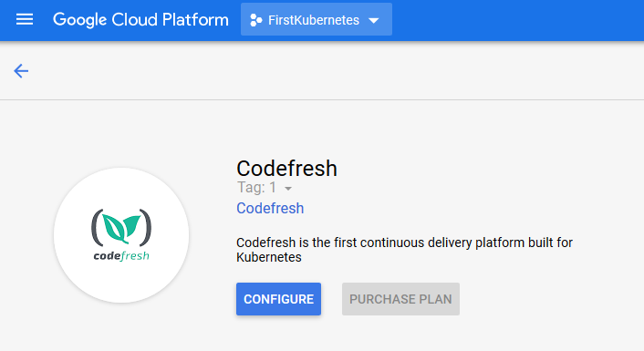Open the Codefresh vendor link
644x351 pixels.
click(x=270, y=208)
